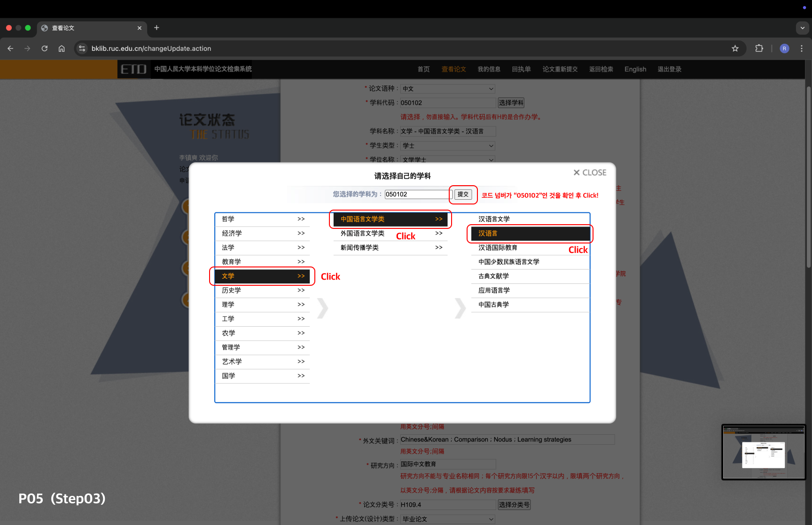Expand the 哲学 category
The image size is (812, 525).
(x=263, y=219)
